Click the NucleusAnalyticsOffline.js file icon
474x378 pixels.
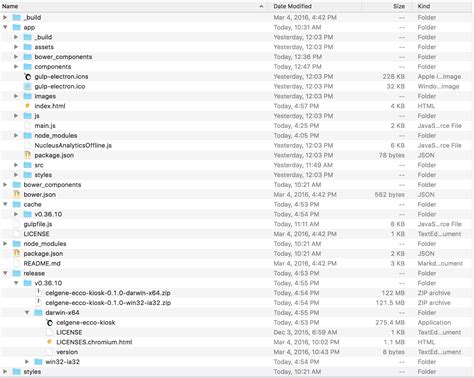click(28, 145)
